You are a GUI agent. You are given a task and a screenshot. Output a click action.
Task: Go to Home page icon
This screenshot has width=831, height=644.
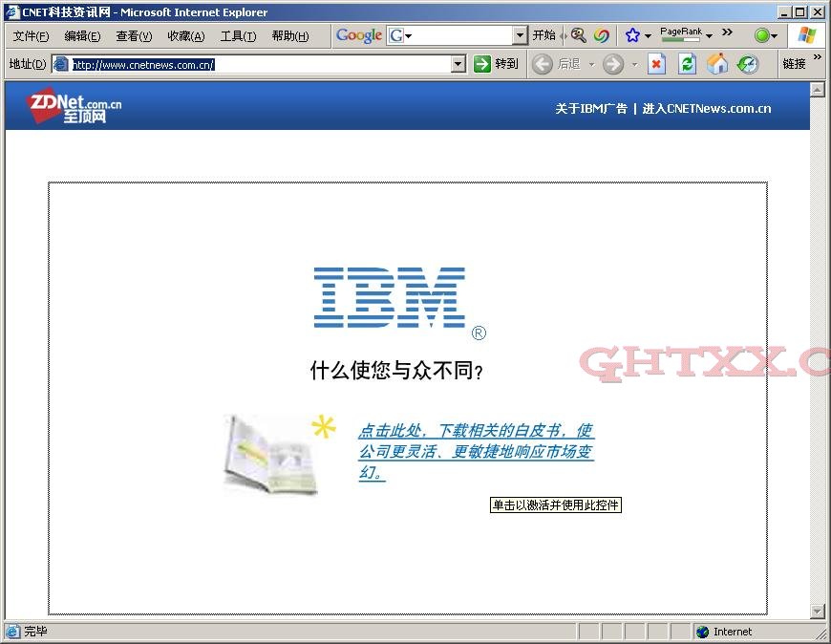tap(717, 64)
